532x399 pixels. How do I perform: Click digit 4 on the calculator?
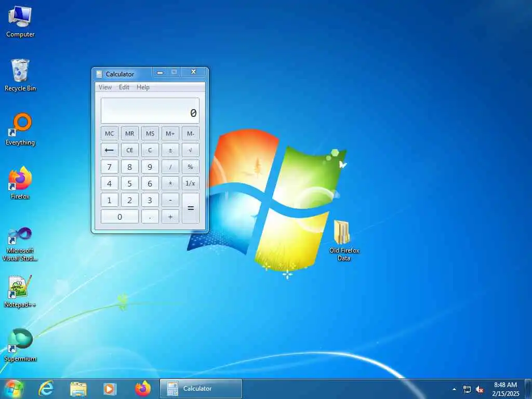tap(109, 183)
